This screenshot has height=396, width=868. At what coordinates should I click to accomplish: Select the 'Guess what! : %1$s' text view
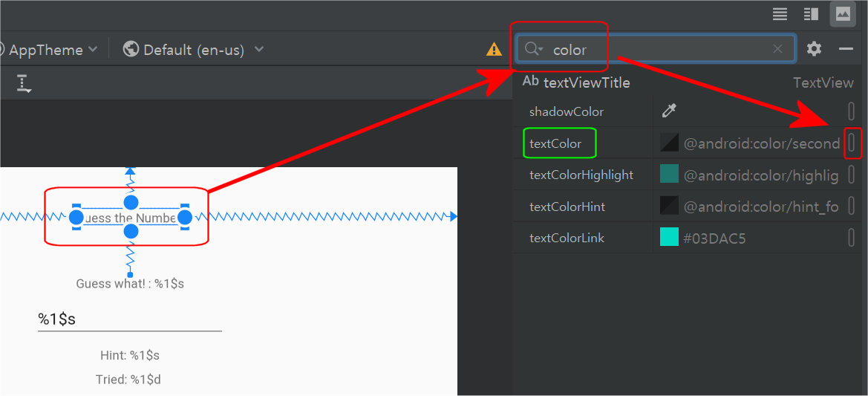(x=130, y=284)
